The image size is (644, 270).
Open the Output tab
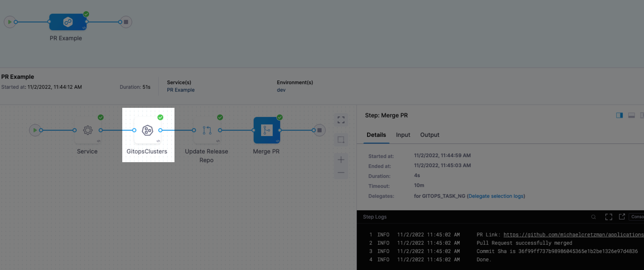coord(430,135)
